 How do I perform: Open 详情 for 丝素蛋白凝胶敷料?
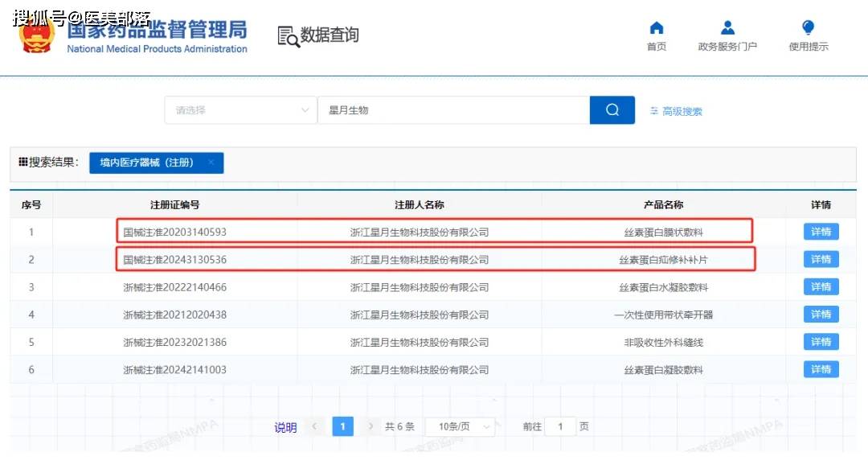coord(821,369)
